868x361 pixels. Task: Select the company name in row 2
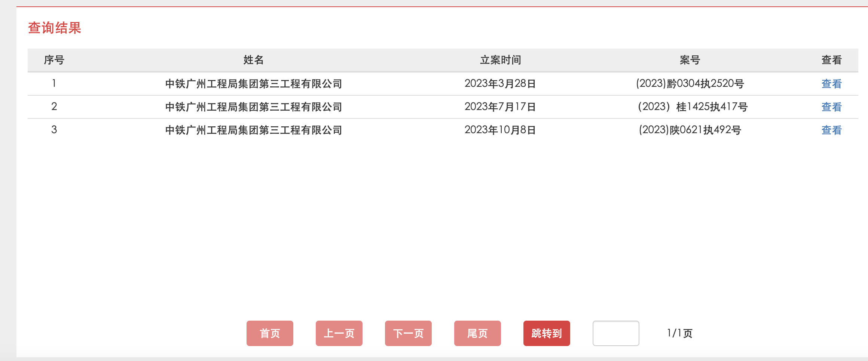[x=254, y=107]
